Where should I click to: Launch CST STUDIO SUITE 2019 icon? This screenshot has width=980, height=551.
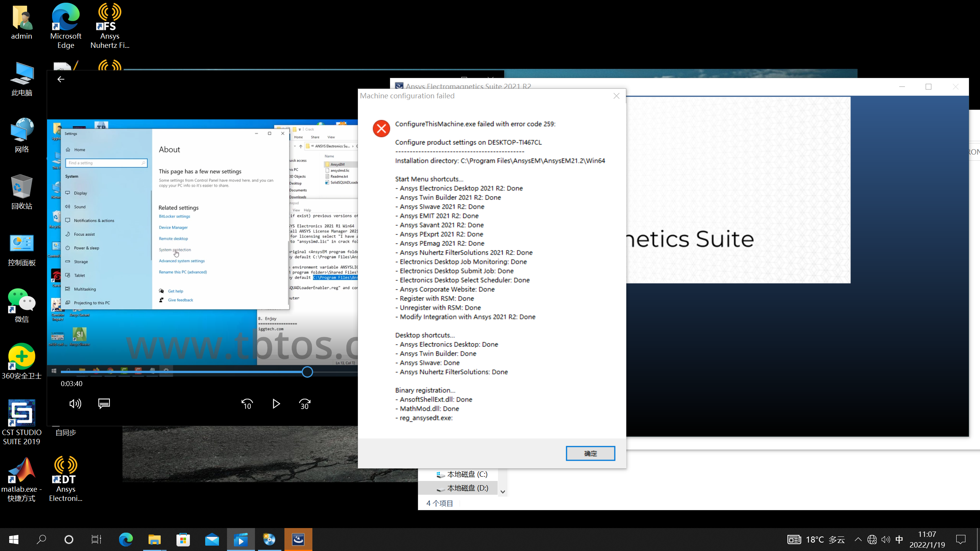(21, 422)
